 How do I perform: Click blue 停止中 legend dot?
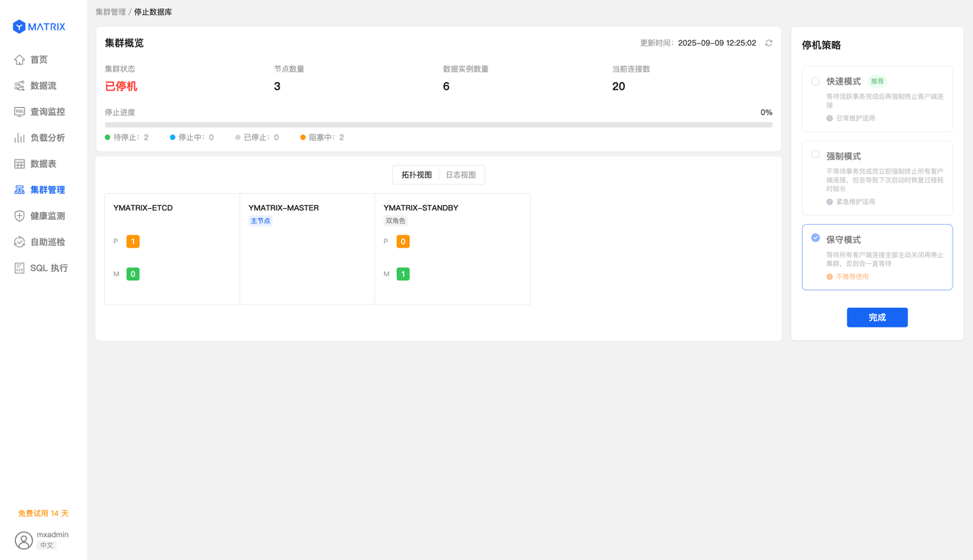173,138
